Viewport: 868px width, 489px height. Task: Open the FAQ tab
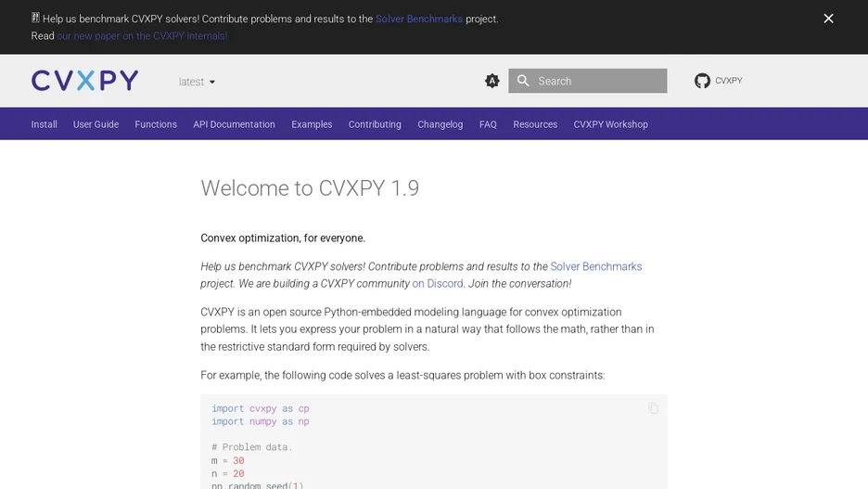[x=488, y=124]
